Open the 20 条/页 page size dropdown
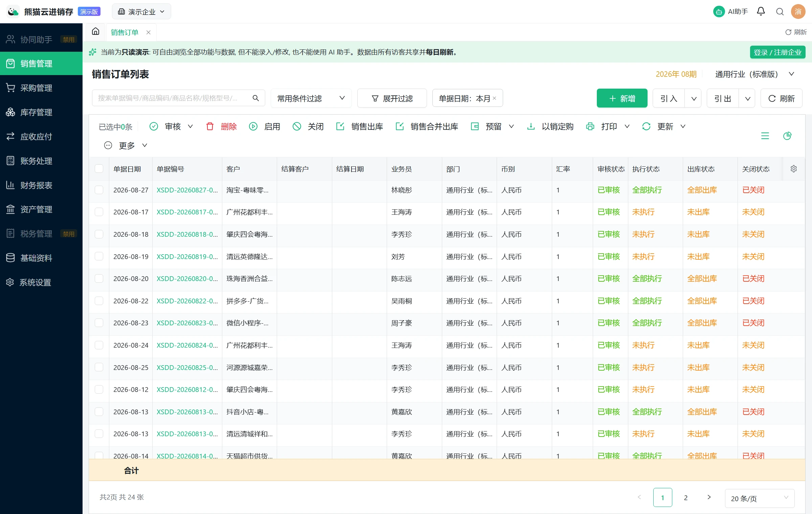812x514 pixels. (759, 498)
